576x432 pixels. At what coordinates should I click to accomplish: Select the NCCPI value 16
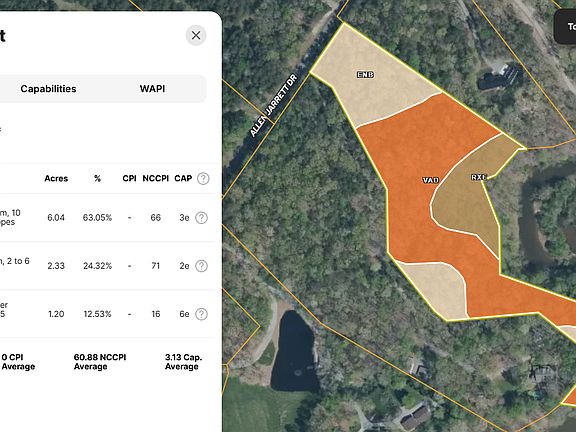coord(156,314)
